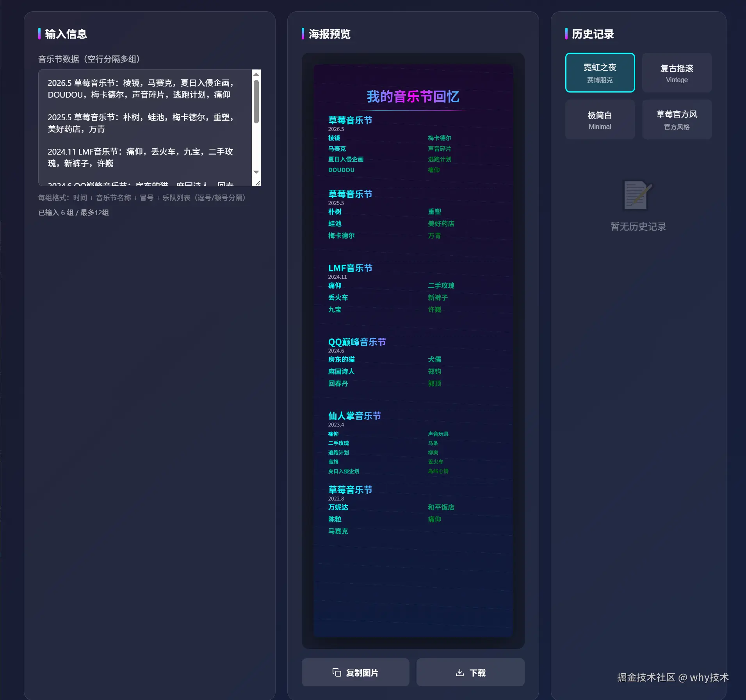Screen dimensions: 746x700
Task: Select the 复古摇滚 Vintage theme
Action: coord(677,73)
